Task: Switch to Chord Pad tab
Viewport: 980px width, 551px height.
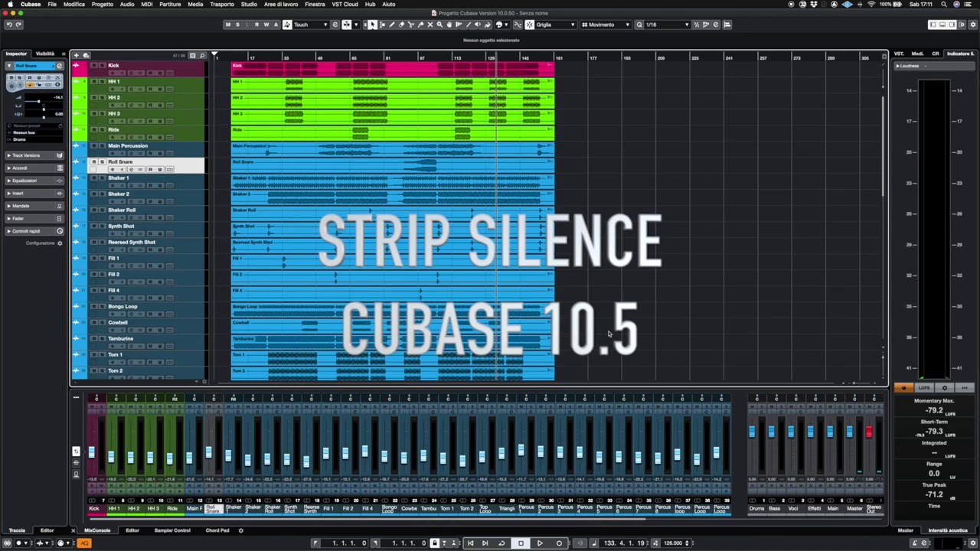Action: [217, 530]
